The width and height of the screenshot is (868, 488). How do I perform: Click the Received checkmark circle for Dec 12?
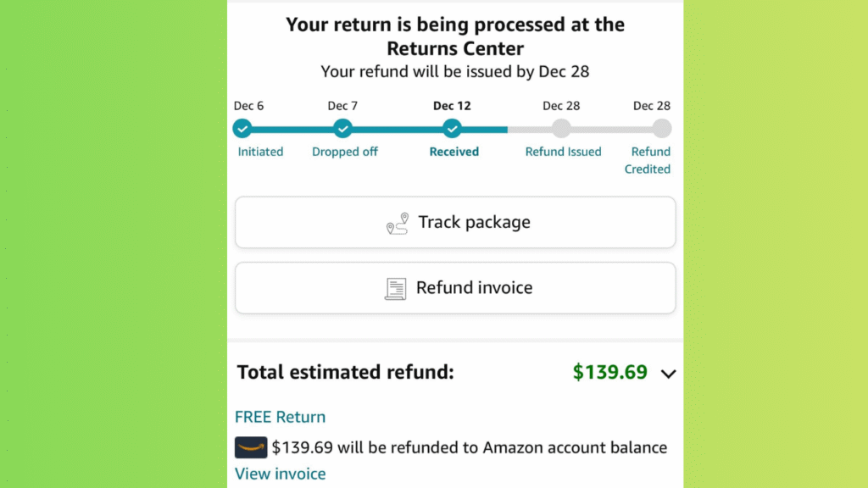tap(452, 129)
